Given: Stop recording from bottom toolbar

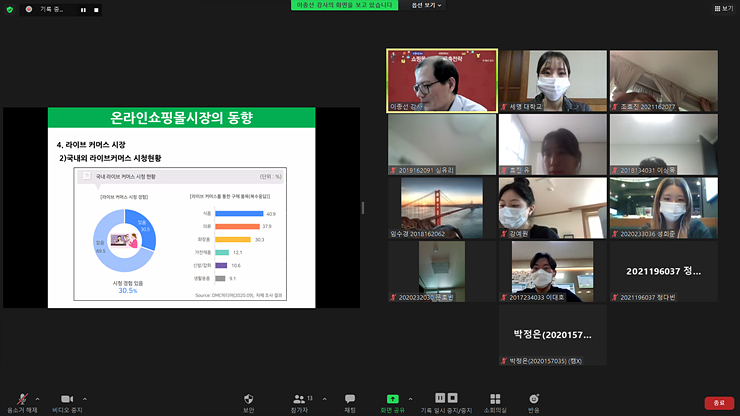Looking at the screenshot, I should (x=452, y=398).
